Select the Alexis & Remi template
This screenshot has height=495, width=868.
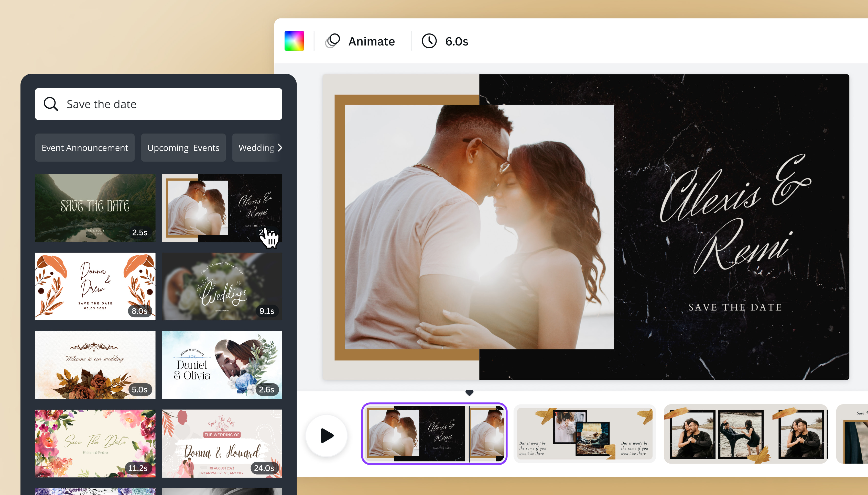(222, 207)
